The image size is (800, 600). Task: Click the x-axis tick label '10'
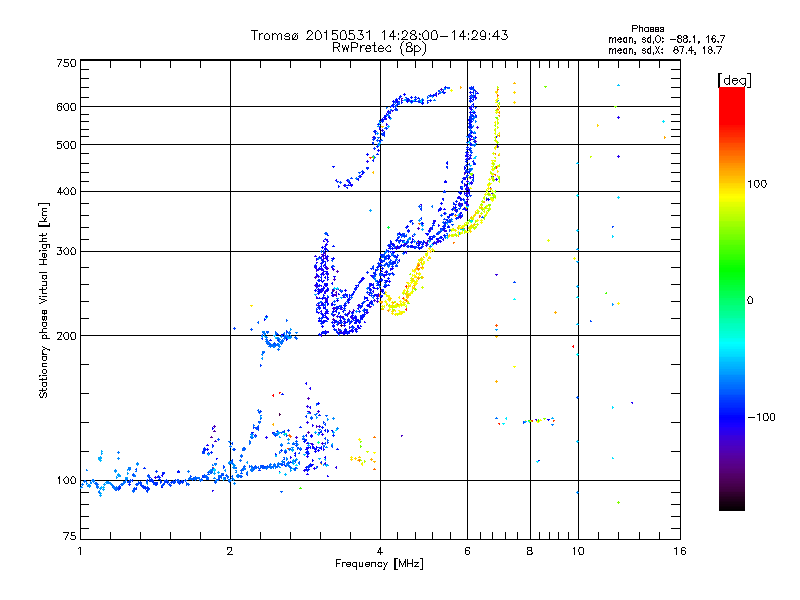pyautogui.click(x=578, y=551)
